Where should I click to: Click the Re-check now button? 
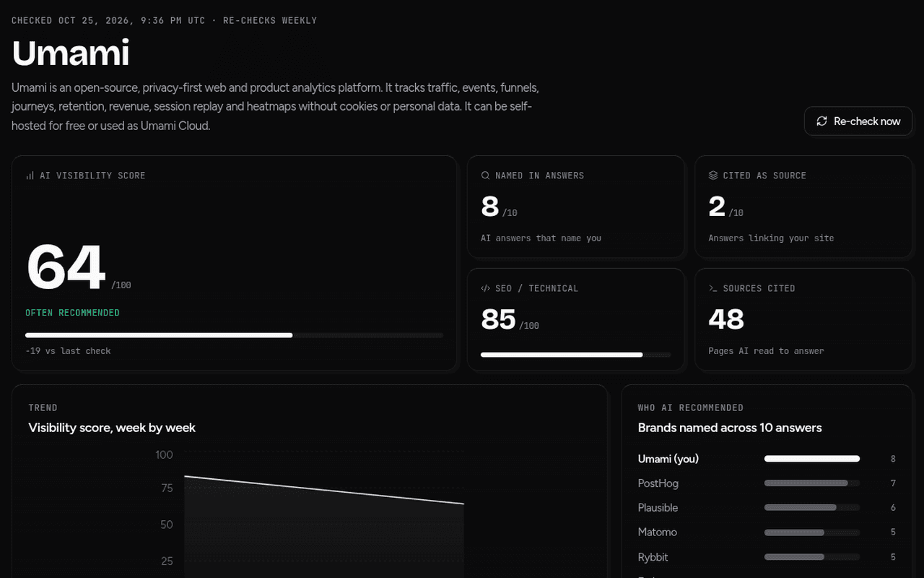tap(858, 121)
